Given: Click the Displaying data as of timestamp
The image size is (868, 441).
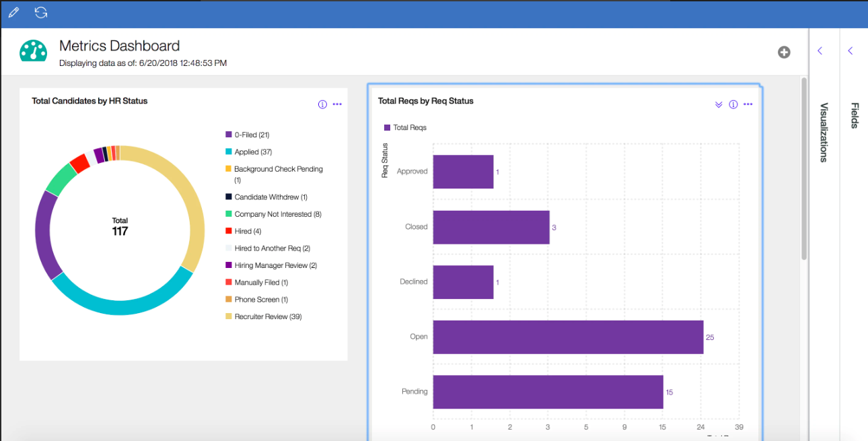Looking at the screenshot, I should coord(143,63).
